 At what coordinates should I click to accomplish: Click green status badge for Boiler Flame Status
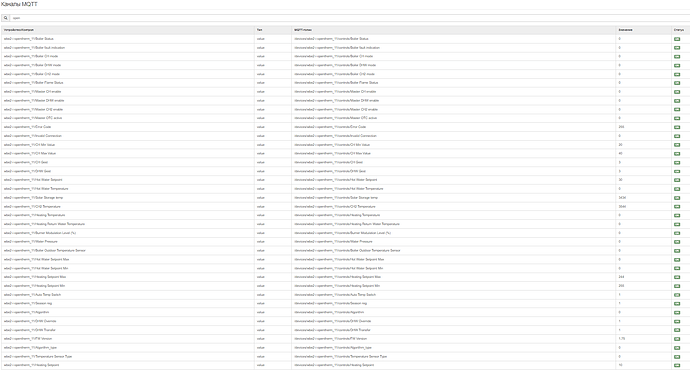[677, 83]
